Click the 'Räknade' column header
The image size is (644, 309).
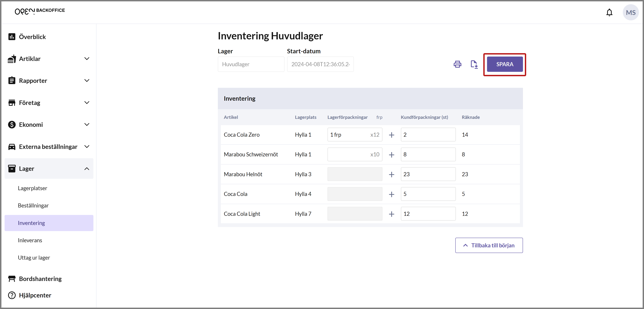pos(471,117)
